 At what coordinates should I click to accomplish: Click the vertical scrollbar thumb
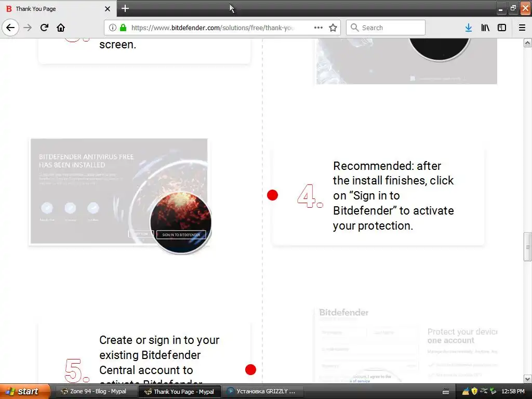[x=528, y=247]
